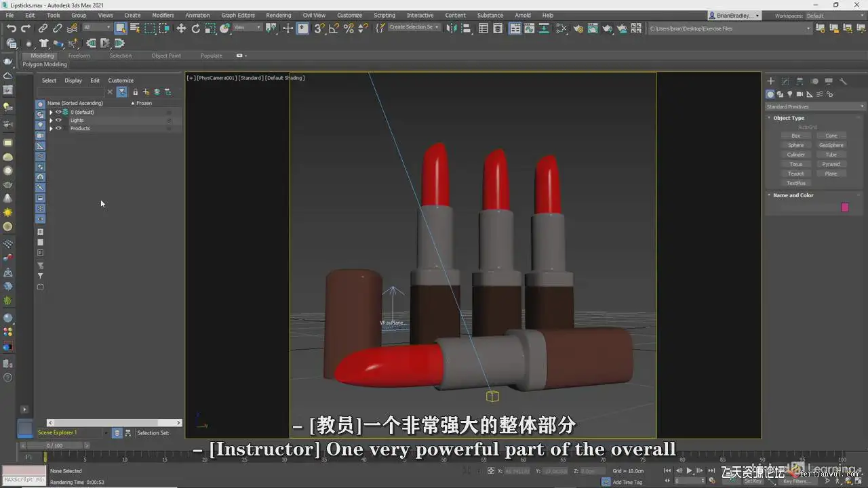Switch to the Freeform ribbon tab
Image resolution: width=868 pixels, height=488 pixels.
tap(79, 56)
